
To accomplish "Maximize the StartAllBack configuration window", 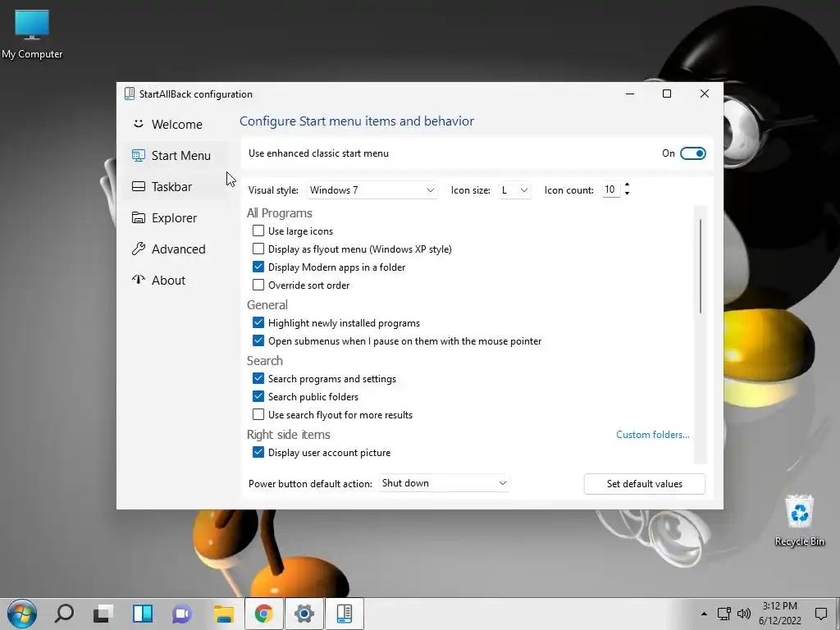I will (x=667, y=94).
